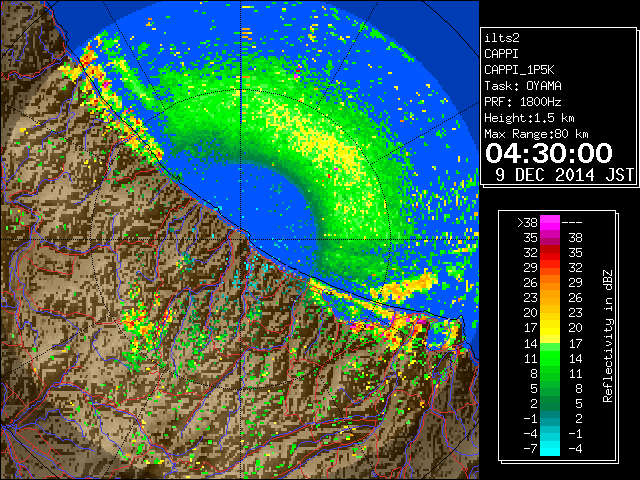
Task: Click the 'Task: OYAMA' line
Action: tap(523, 86)
